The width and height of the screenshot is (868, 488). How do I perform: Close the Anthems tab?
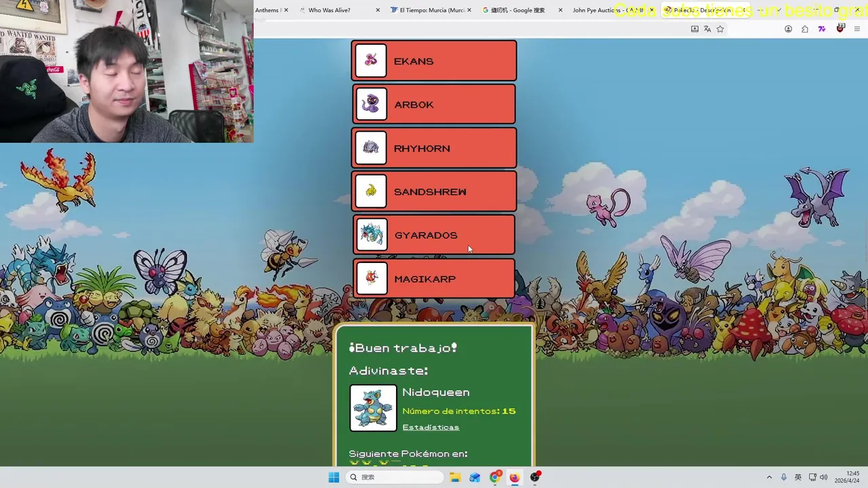point(286,10)
